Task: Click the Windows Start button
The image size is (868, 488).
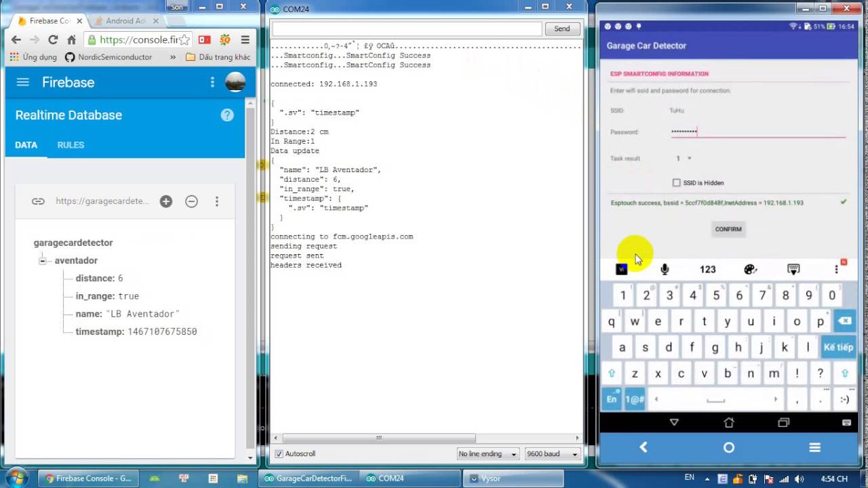Action: 15,478
